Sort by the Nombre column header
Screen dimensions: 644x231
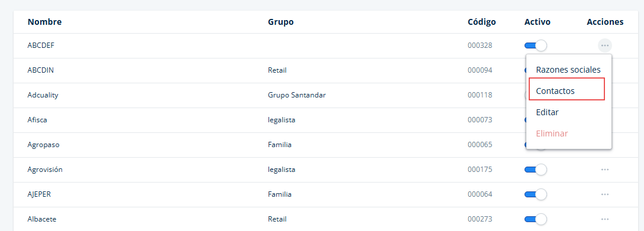[x=44, y=22]
